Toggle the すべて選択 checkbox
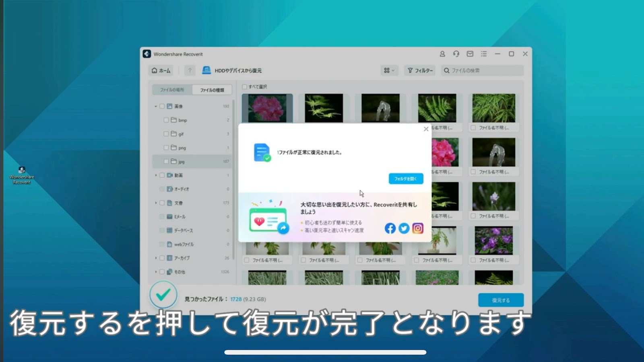The width and height of the screenshot is (644, 362). 245,86
